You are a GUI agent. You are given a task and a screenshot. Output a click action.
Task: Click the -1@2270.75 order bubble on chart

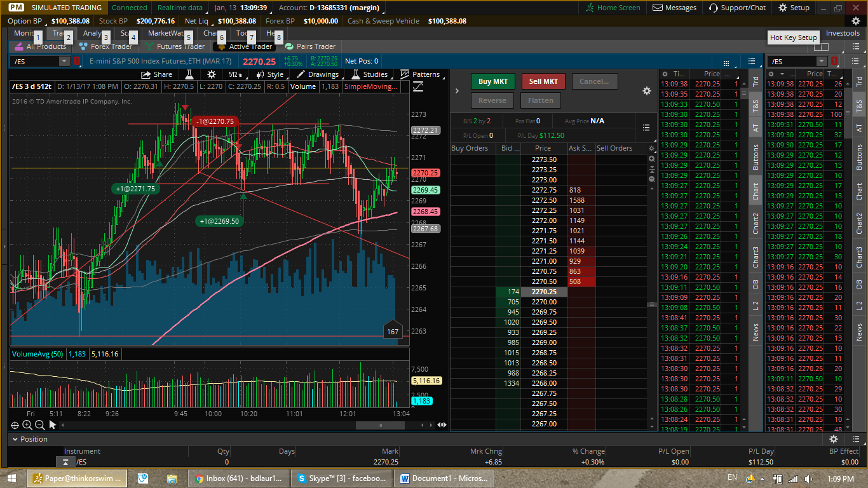215,121
